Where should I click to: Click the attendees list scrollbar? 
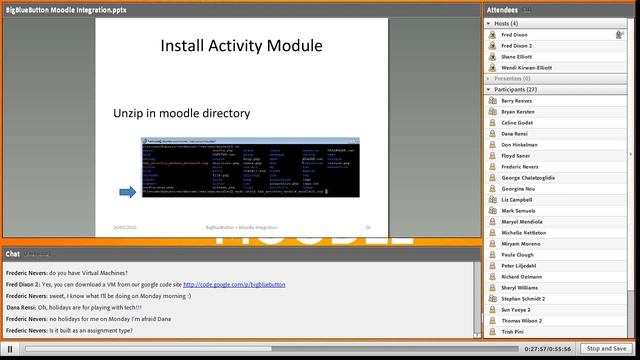point(631,178)
